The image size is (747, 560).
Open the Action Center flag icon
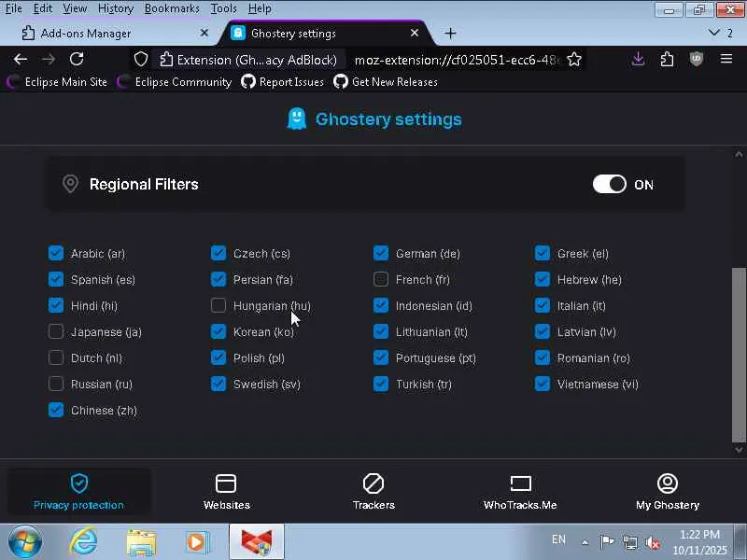point(607,542)
